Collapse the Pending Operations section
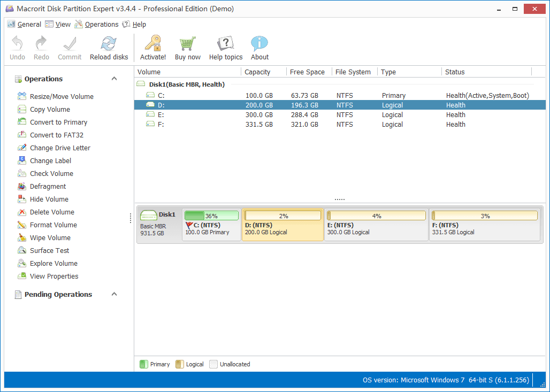 click(114, 295)
